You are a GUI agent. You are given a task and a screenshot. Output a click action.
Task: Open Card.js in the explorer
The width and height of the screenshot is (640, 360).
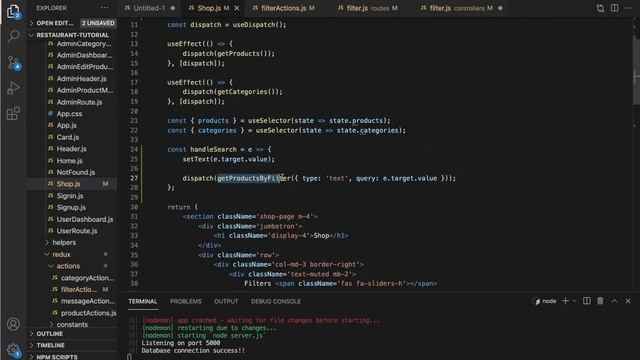pos(68,137)
